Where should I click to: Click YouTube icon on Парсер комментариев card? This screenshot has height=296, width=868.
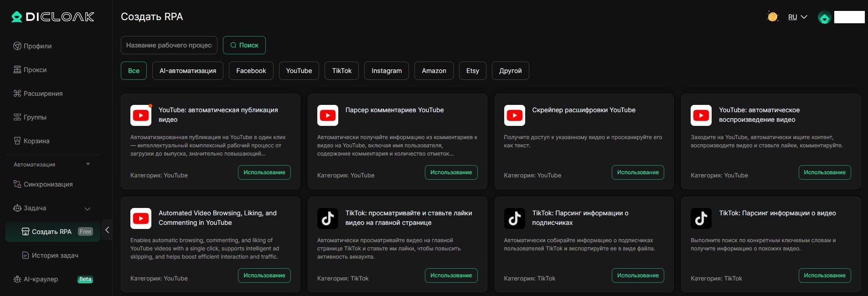point(327,115)
